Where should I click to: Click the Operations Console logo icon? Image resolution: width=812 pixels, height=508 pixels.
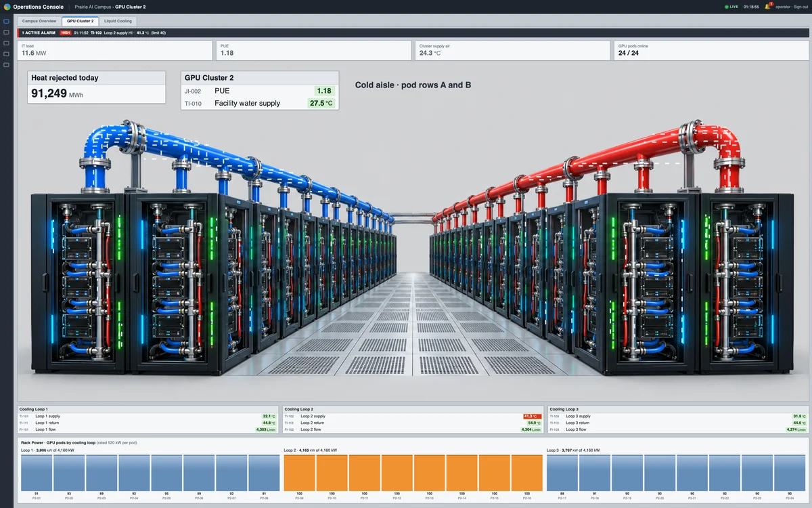point(7,6)
